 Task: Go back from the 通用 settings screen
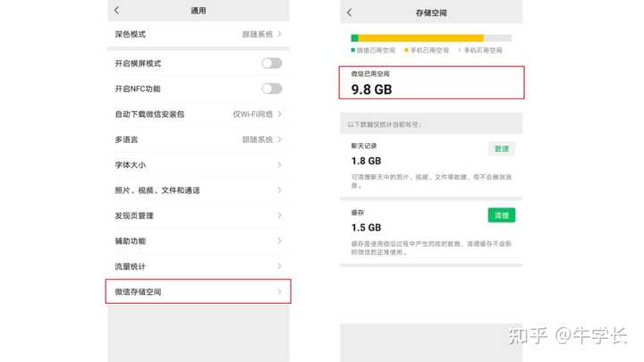tap(116, 10)
